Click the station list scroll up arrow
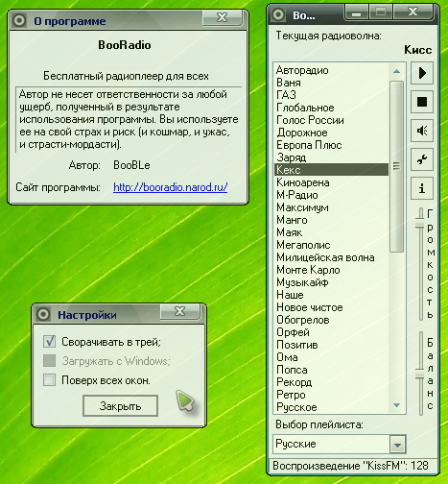The width and height of the screenshot is (448, 484). 396,71
